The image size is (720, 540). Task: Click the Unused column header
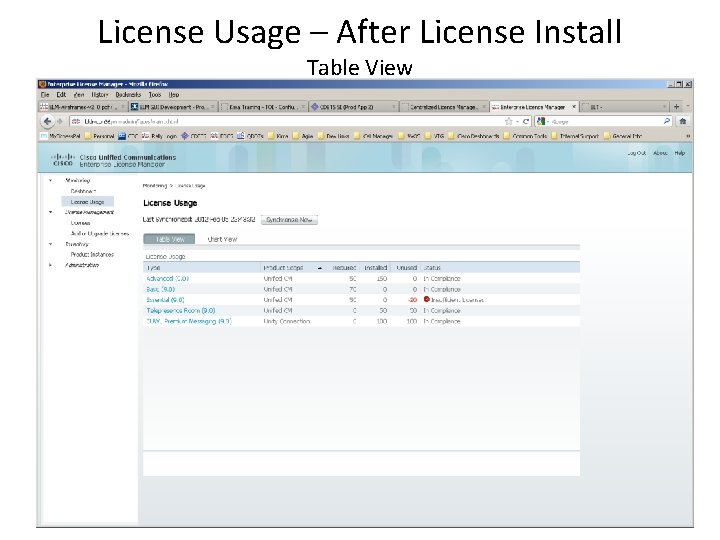point(406,268)
